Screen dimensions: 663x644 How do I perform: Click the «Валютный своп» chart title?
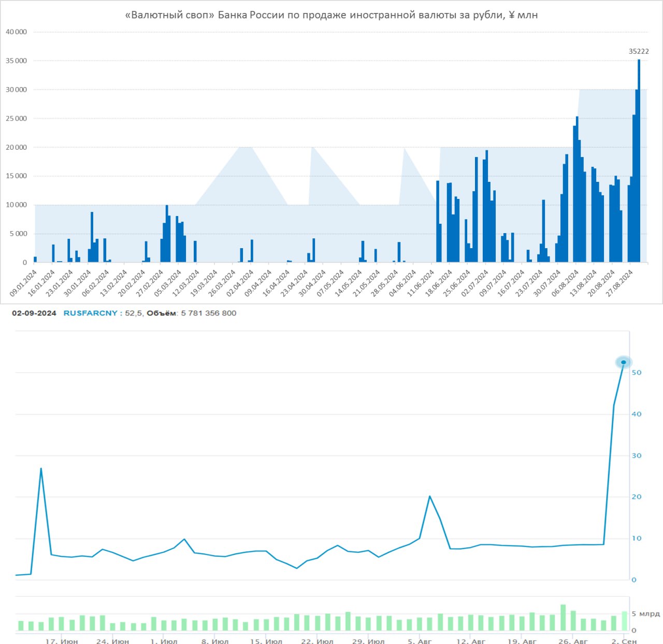click(x=331, y=15)
